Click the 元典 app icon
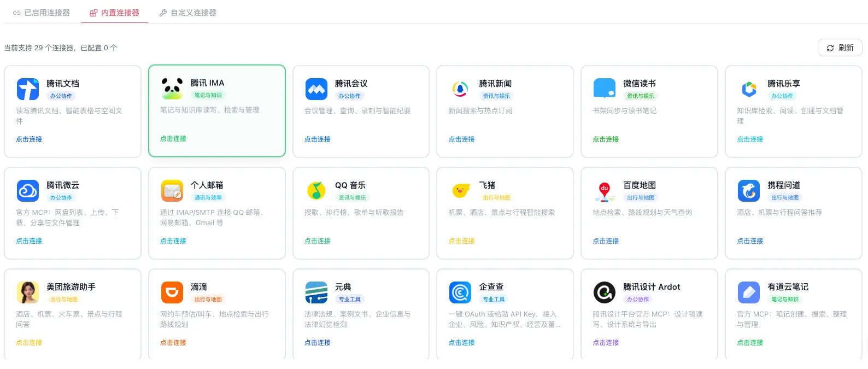Screen dimensions: 868x369 click(316, 292)
